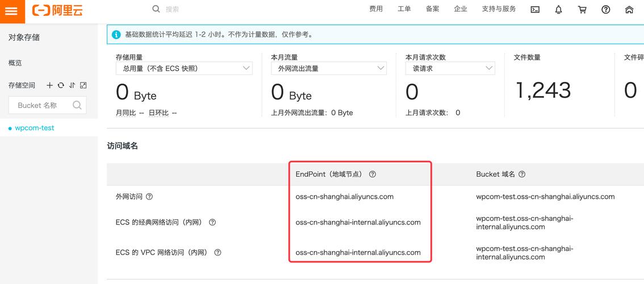Click the EndPoint help icon
The height and width of the screenshot is (284, 644).
[373, 174]
